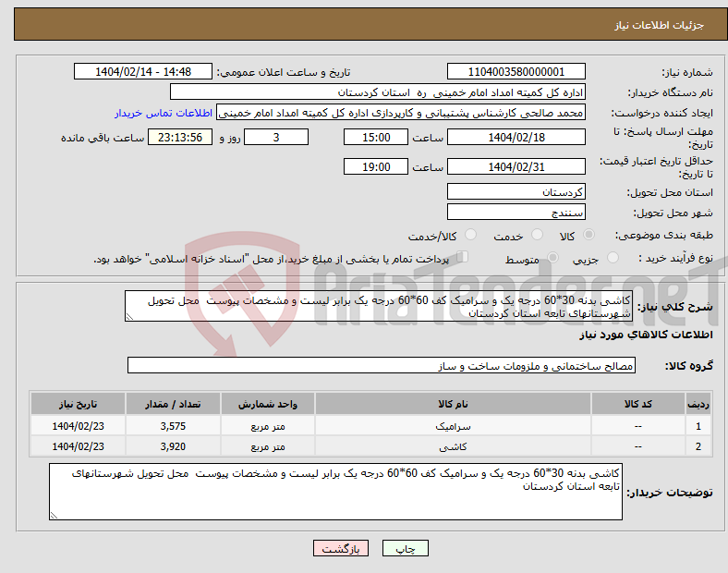Click the delivery city field سنندج
The width and height of the screenshot is (728, 573).
tap(516, 213)
